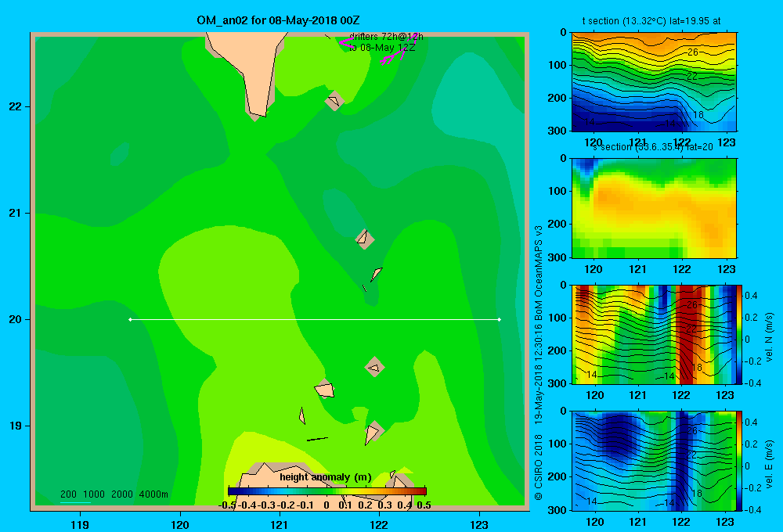The width and height of the screenshot is (783, 532).
Task: Click the 'vel. E (m/s)' axis label
Action: (770, 464)
